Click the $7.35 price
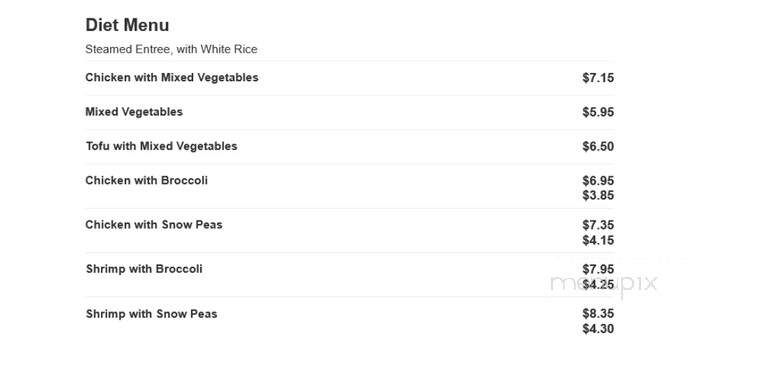The height and width of the screenshot is (366, 783). click(598, 225)
